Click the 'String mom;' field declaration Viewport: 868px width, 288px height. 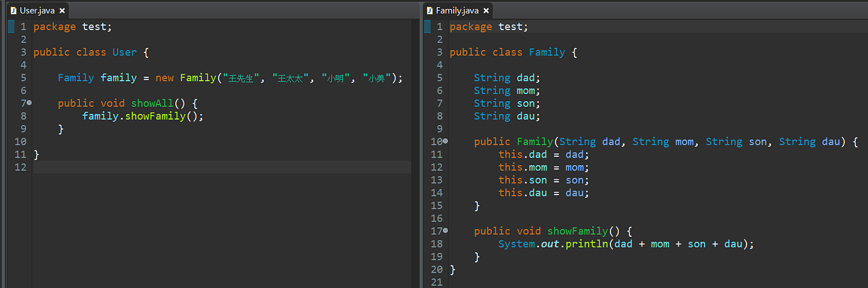pos(508,91)
